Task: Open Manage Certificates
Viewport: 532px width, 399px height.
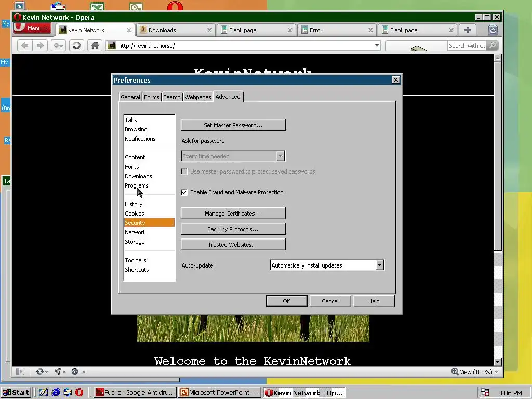Action: point(233,214)
